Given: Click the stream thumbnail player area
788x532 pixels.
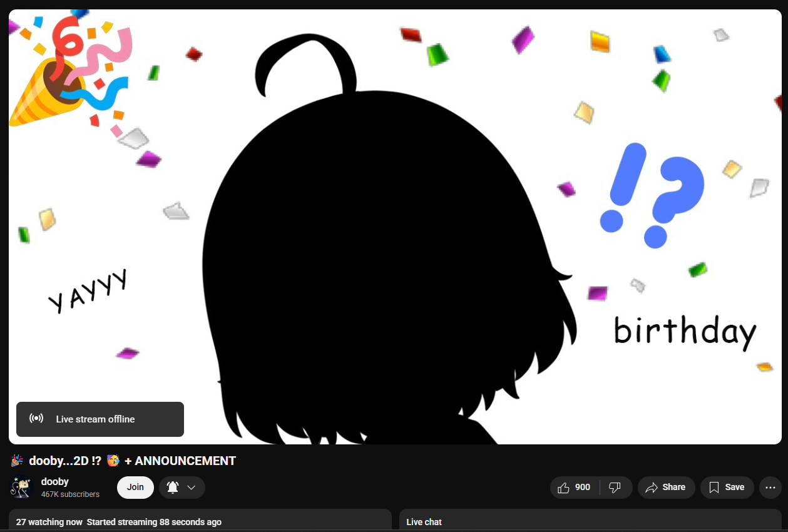Looking at the screenshot, I should pyautogui.click(x=395, y=227).
